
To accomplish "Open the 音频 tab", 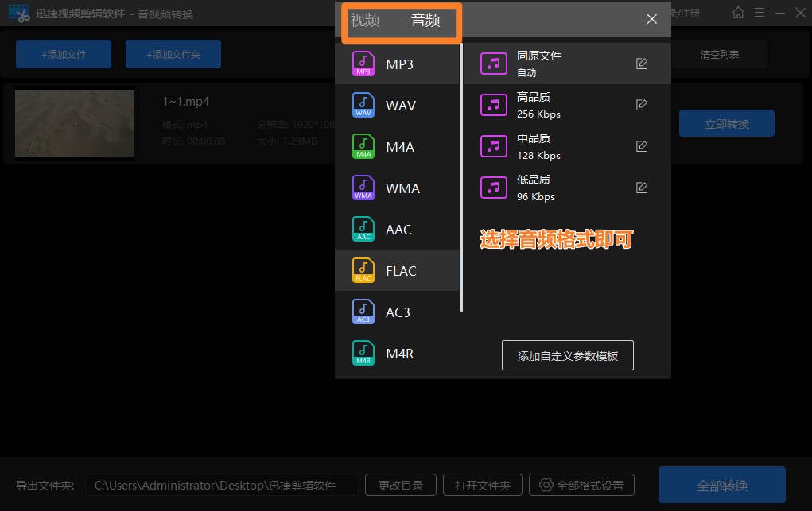I will pyautogui.click(x=425, y=21).
